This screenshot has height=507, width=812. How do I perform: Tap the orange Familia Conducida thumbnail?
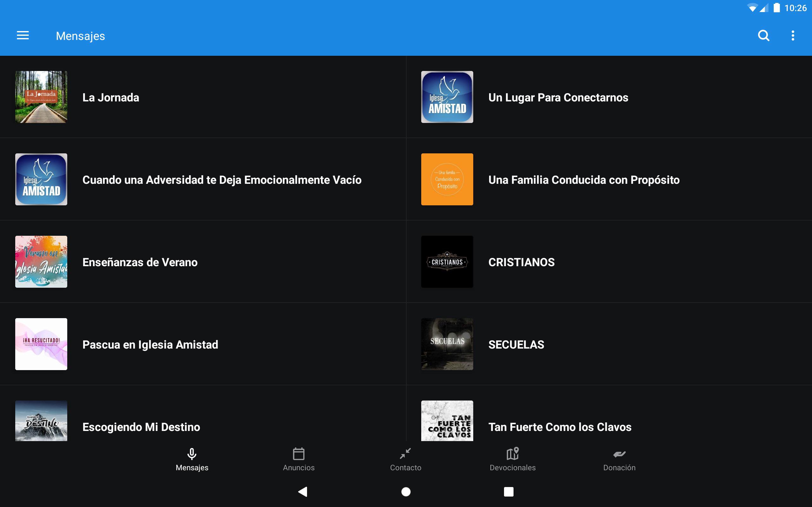(447, 179)
